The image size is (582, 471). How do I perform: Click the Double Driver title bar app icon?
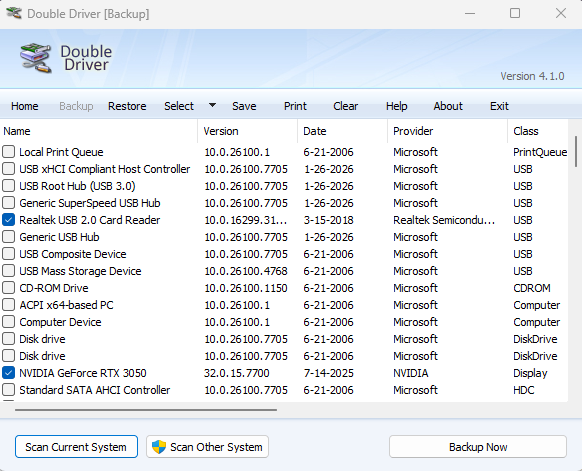tap(14, 13)
